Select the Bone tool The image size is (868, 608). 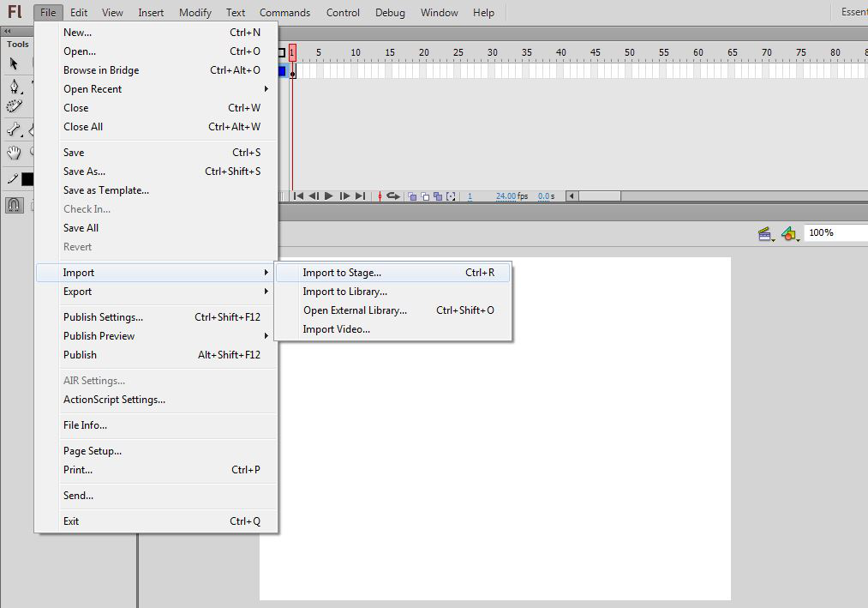[x=14, y=130]
